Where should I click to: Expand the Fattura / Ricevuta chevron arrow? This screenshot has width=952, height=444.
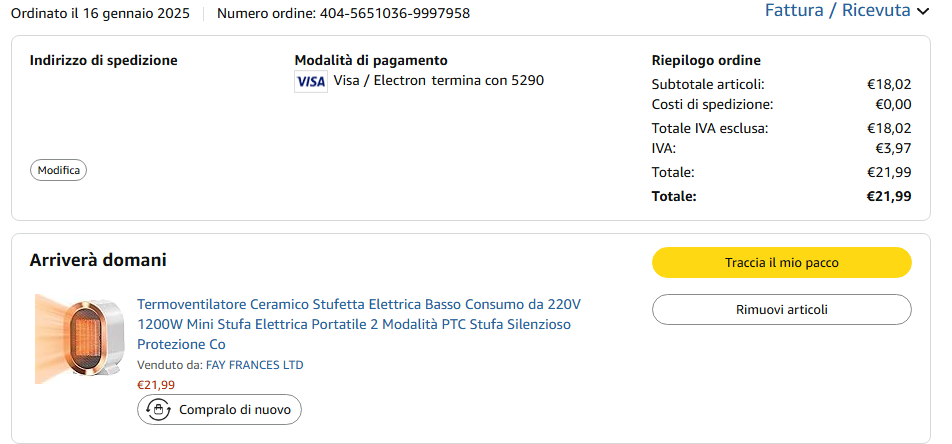pos(923,12)
